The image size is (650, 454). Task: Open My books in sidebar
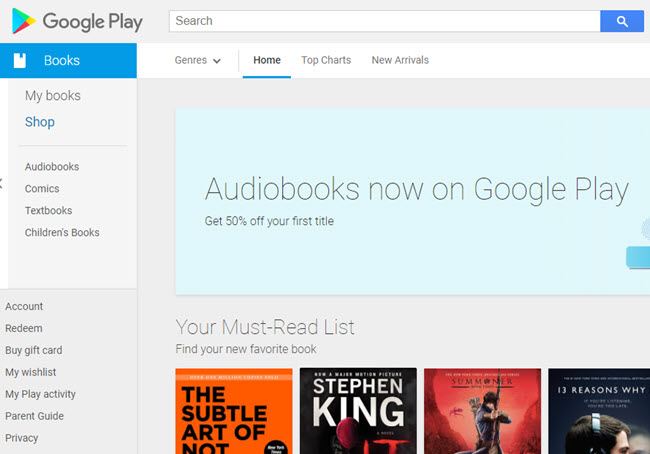coord(53,96)
